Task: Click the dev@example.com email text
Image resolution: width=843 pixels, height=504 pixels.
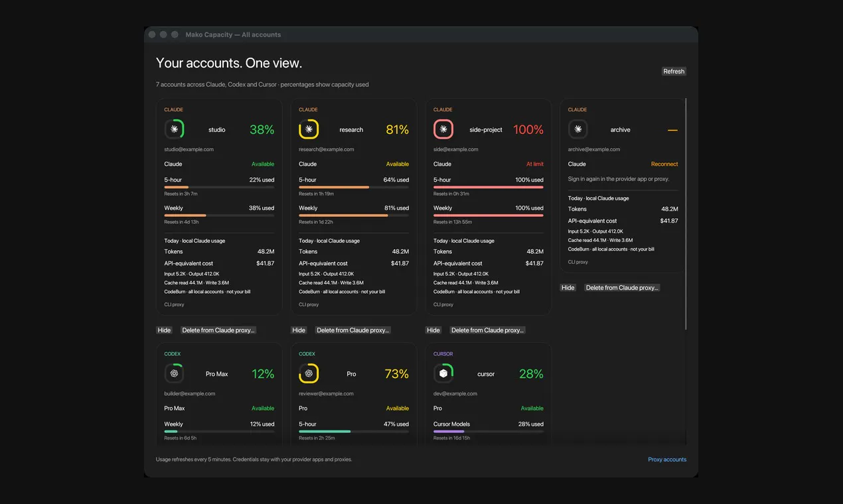Action: click(456, 394)
